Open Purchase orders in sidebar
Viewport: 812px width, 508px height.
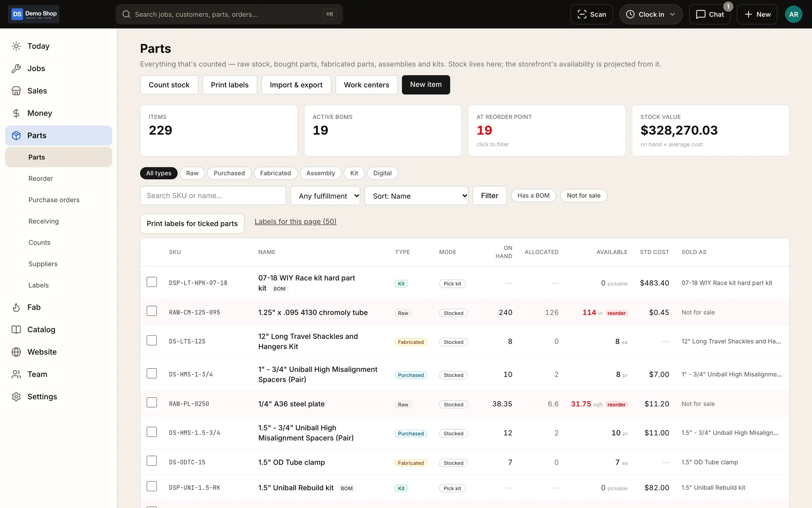click(x=54, y=200)
